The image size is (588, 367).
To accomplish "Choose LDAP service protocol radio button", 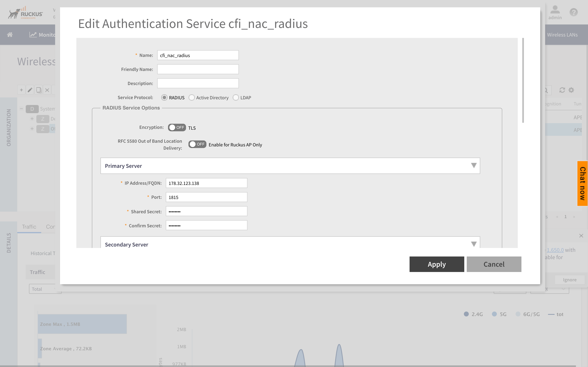I will pyautogui.click(x=236, y=98).
